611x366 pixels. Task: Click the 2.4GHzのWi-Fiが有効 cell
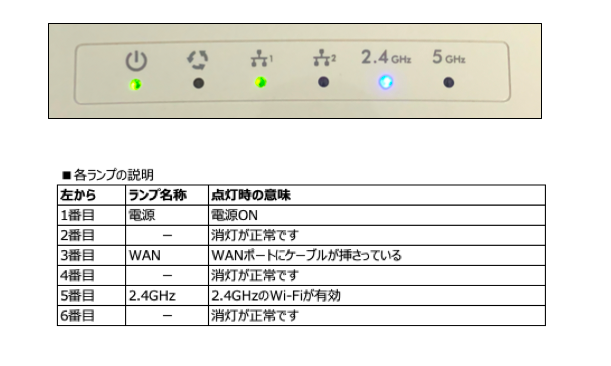(x=377, y=296)
